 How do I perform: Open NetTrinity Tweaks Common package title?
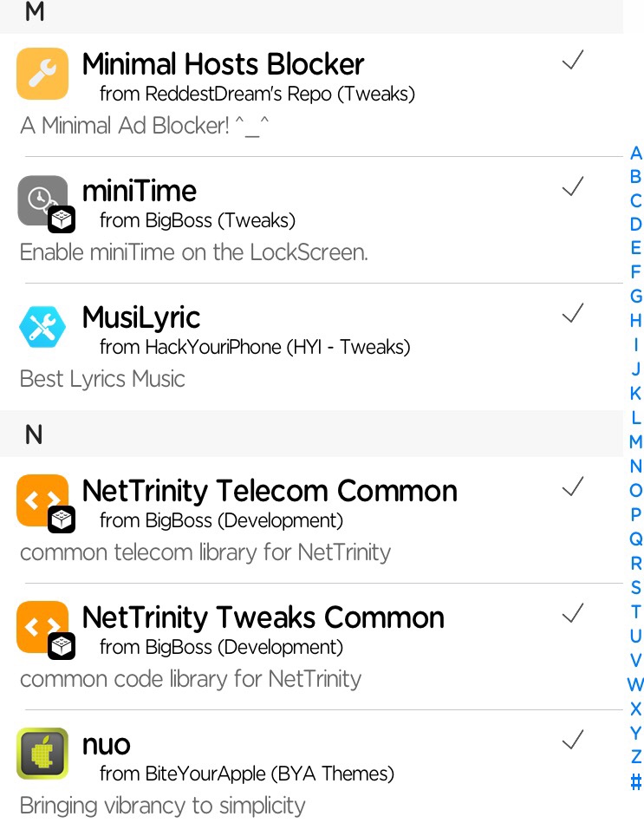(x=263, y=617)
